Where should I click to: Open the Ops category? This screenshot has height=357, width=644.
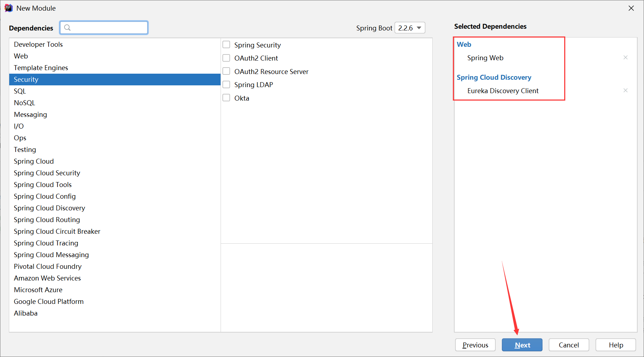[115, 138]
